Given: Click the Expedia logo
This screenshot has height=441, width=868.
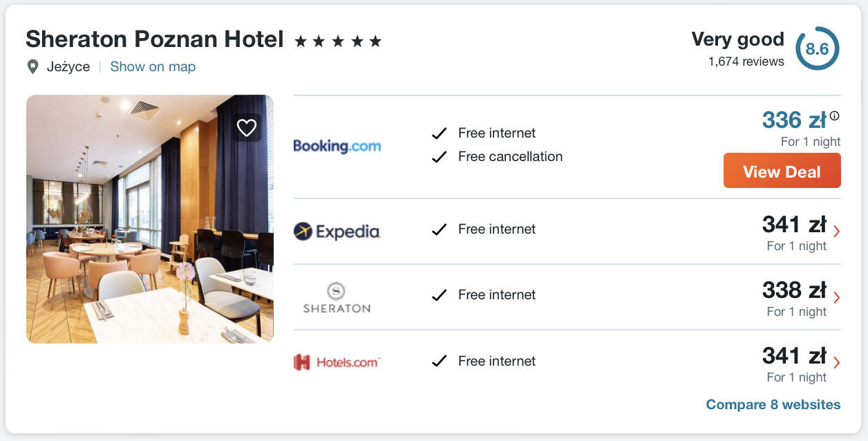Looking at the screenshot, I should click(x=337, y=232).
